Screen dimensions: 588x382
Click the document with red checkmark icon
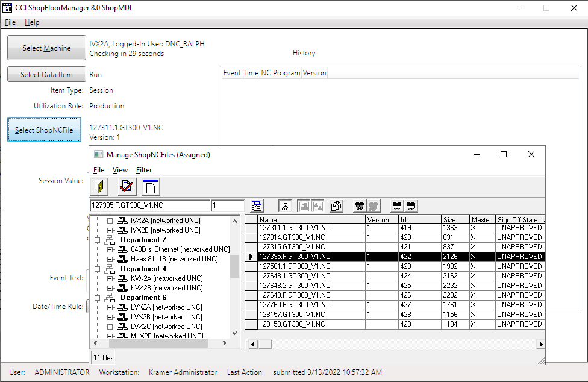[x=127, y=187]
